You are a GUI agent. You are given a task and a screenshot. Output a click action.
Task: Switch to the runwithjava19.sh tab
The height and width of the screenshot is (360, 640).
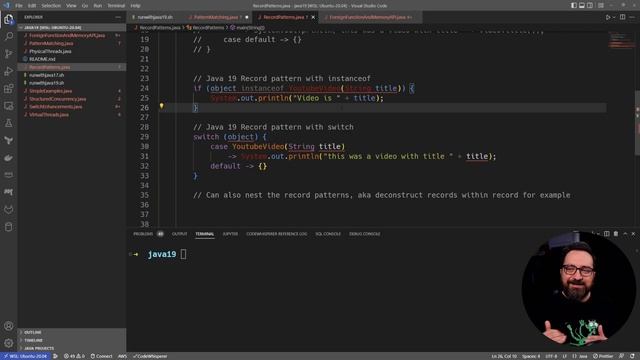pyautogui.click(x=155, y=17)
